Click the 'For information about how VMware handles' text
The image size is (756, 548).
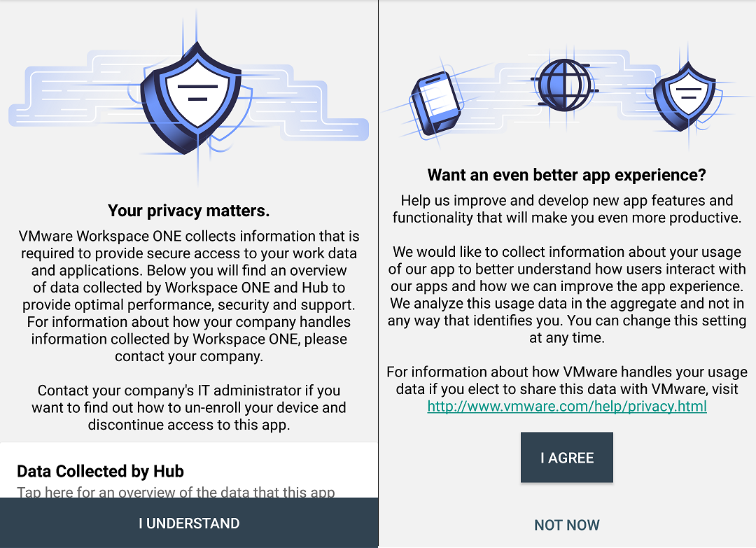click(567, 380)
